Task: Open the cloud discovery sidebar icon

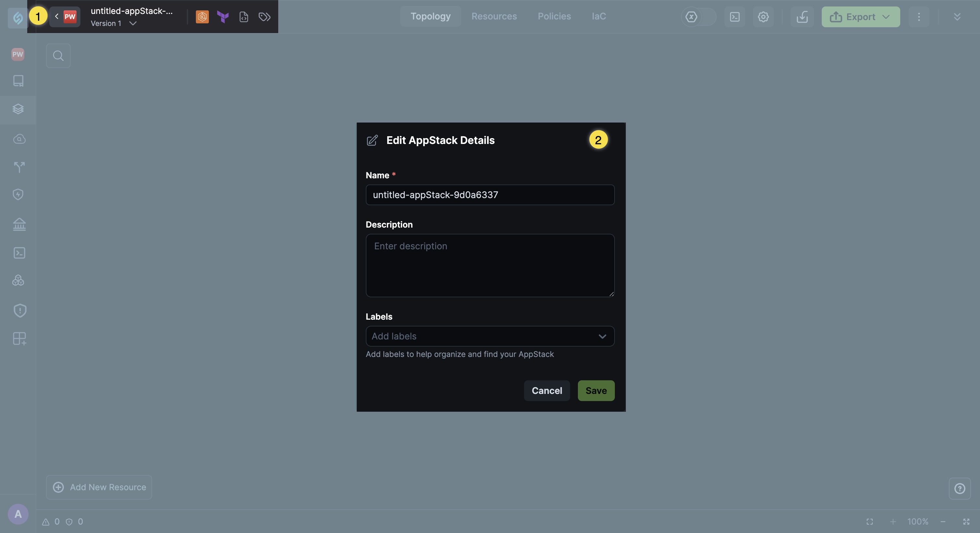Action: coord(19,139)
